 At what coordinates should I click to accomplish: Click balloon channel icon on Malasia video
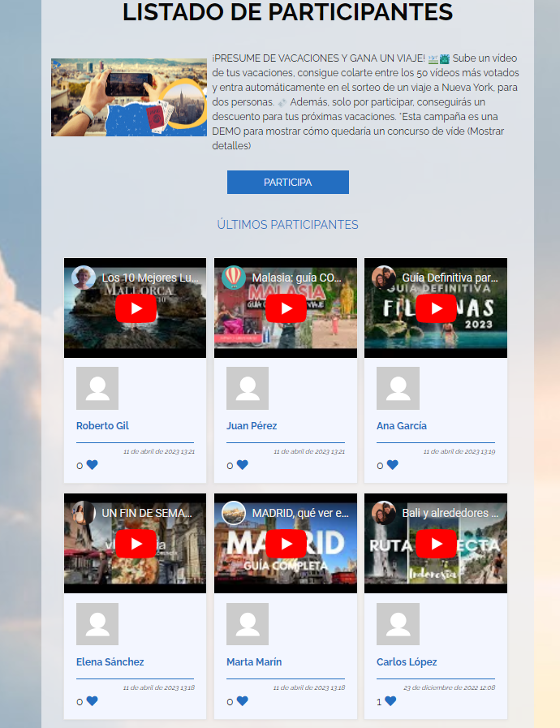click(x=234, y=278)
